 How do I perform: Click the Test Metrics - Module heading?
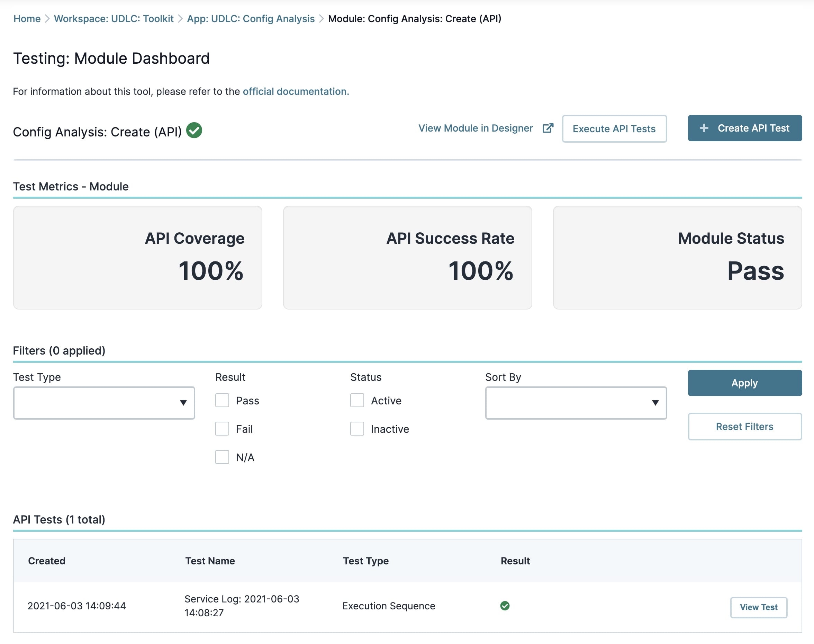coord(71,186)
